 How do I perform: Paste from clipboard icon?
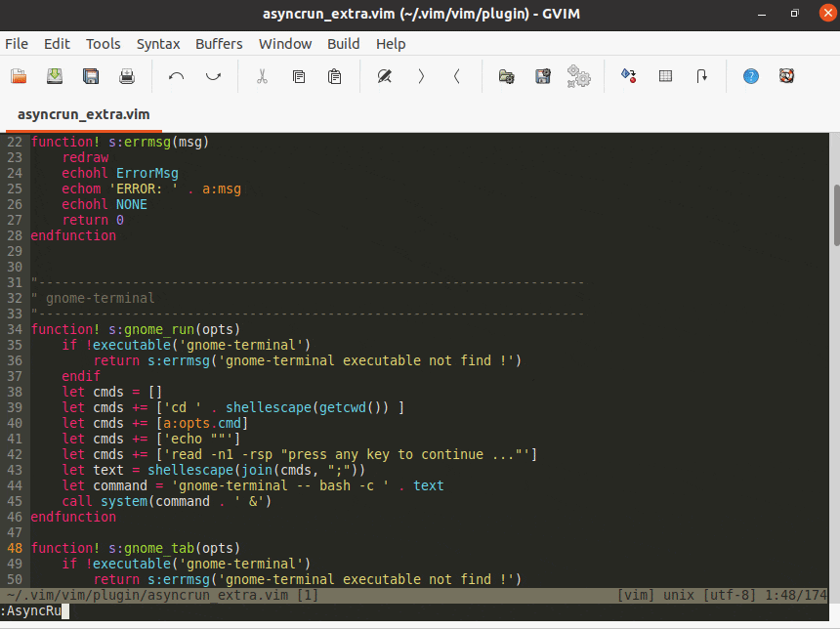coord(334,76)
